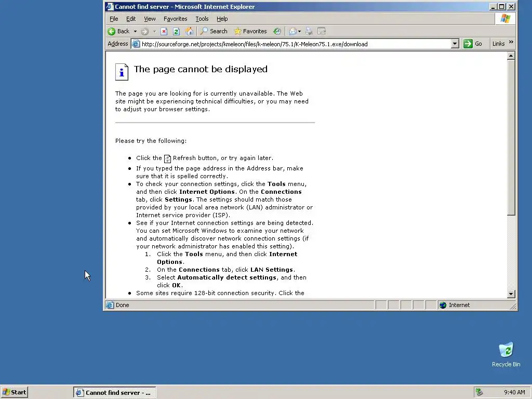Open the Search pane from the toolbar
The width and height of the screenshot is (532, 399).
tap(214, 31)
